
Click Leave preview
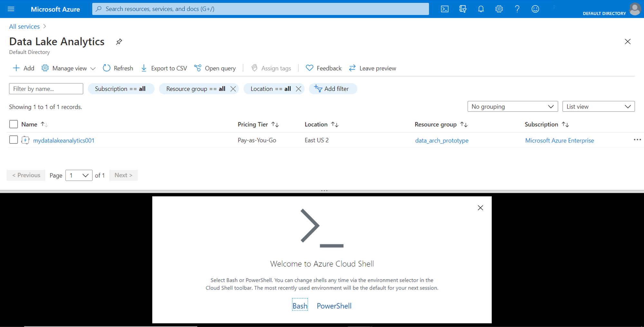[373, 68]
